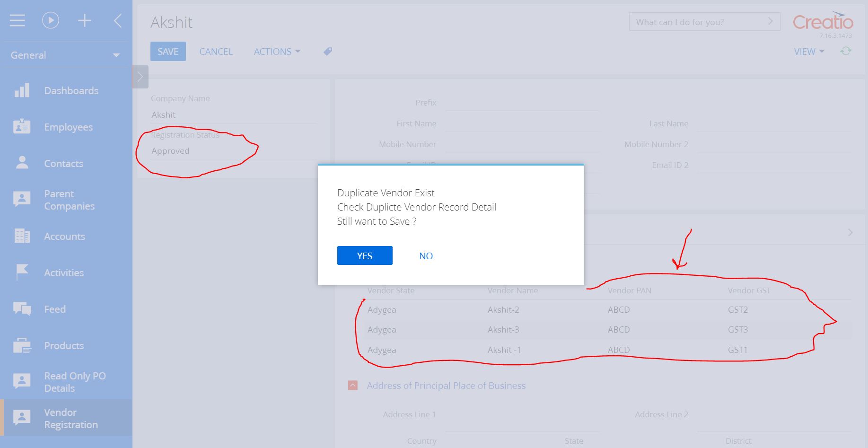Click the tag icon next to Actions
This screenshot has width=868, height=448.
point(328,52)
